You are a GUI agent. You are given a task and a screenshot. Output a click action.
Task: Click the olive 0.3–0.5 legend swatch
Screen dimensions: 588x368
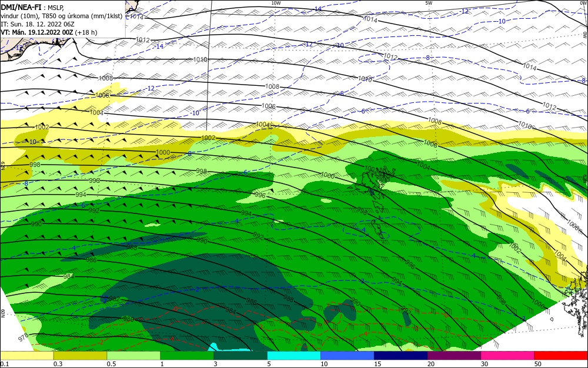click(x=80, y=356)
